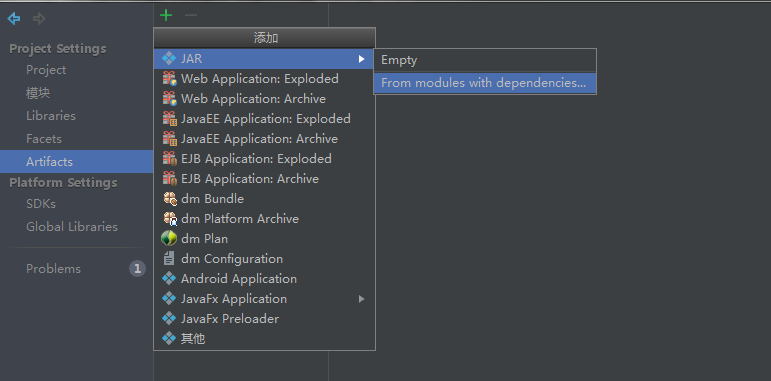The image size is (771, 381).
Task: Click the JavaEE Application: Exploded icon
Action: pos(169,119)
